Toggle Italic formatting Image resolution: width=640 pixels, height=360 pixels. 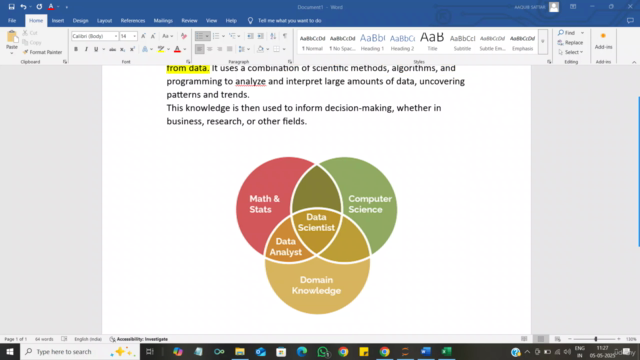[86, 49]
